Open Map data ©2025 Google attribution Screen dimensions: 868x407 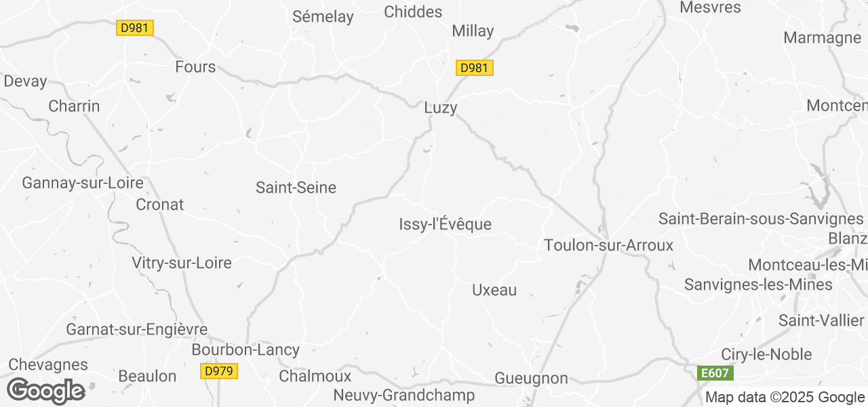785,398
